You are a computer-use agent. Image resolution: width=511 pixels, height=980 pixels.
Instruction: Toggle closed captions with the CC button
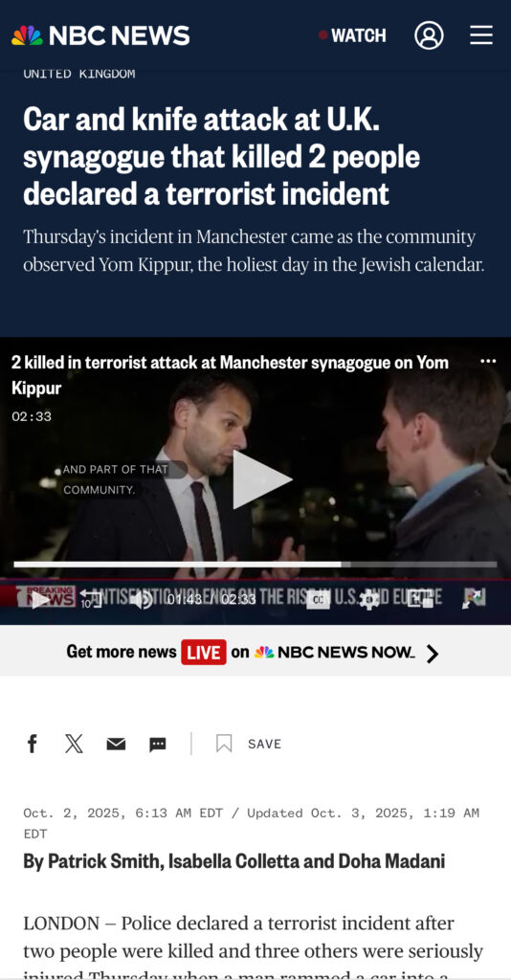(318, 600)
